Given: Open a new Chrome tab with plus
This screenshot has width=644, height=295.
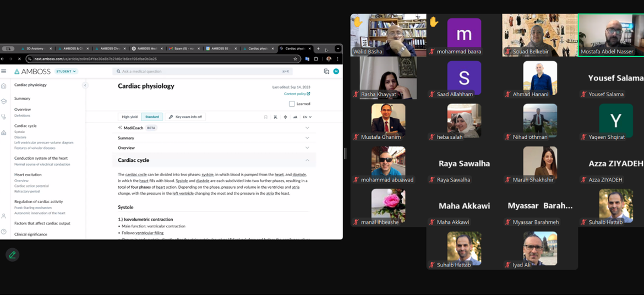Looking at the screenshot, I should tap(318, 48).
